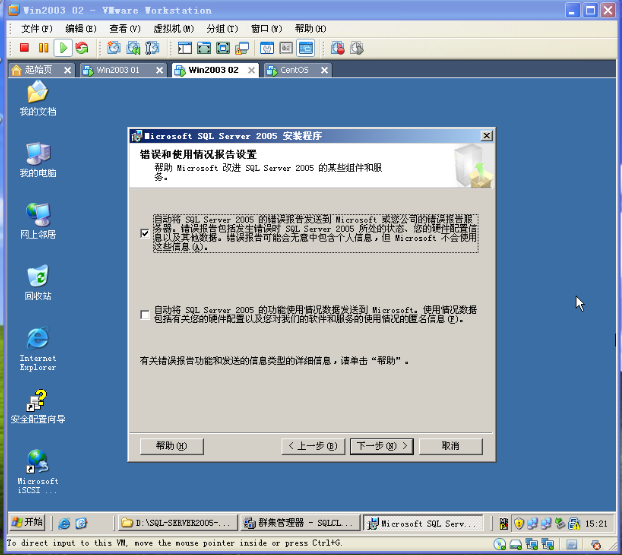Screen dimensions: 622x555
Task: Proceed with 下一步(N) button
Action: (x=382, y=446)
